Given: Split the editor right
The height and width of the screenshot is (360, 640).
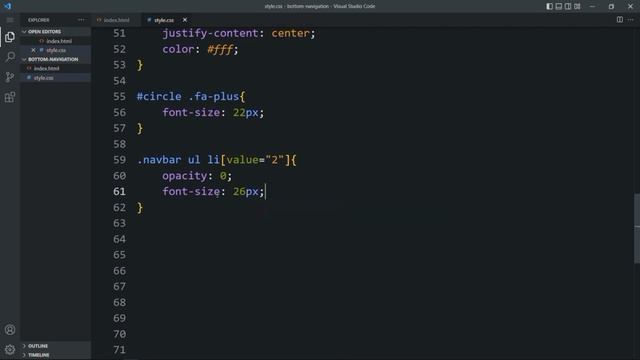Looking at the screenshot, I should click(620, 20).
